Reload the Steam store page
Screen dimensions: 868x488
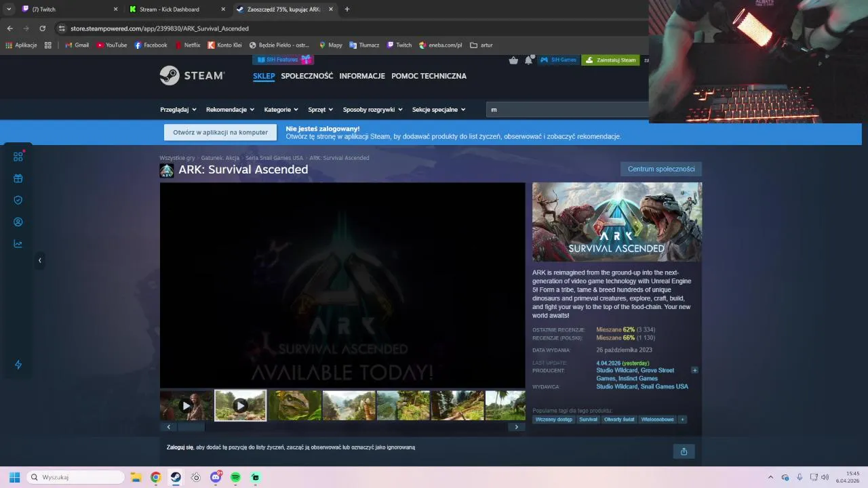tap(42, 28)
